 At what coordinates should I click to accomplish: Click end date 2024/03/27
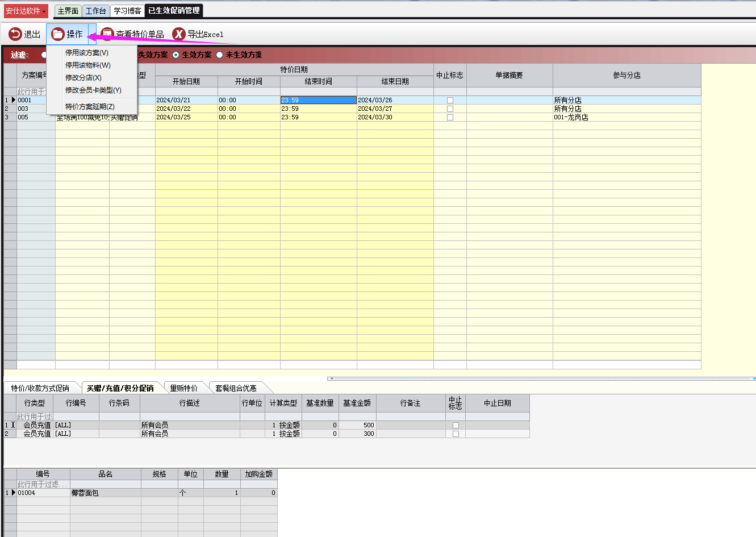(395, 109)
